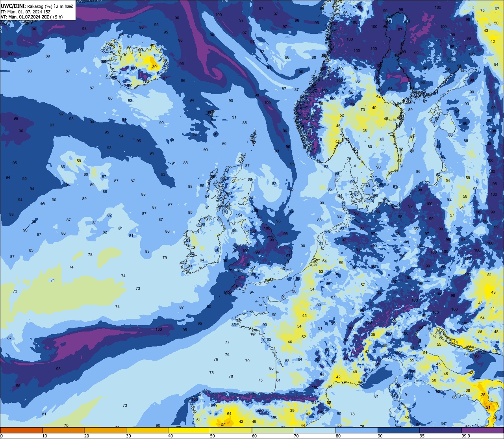The width and height of the screenshot is (504, 439).
Task: Click the 95–99.9 navy legend swatch
Action: coord(441,430)
